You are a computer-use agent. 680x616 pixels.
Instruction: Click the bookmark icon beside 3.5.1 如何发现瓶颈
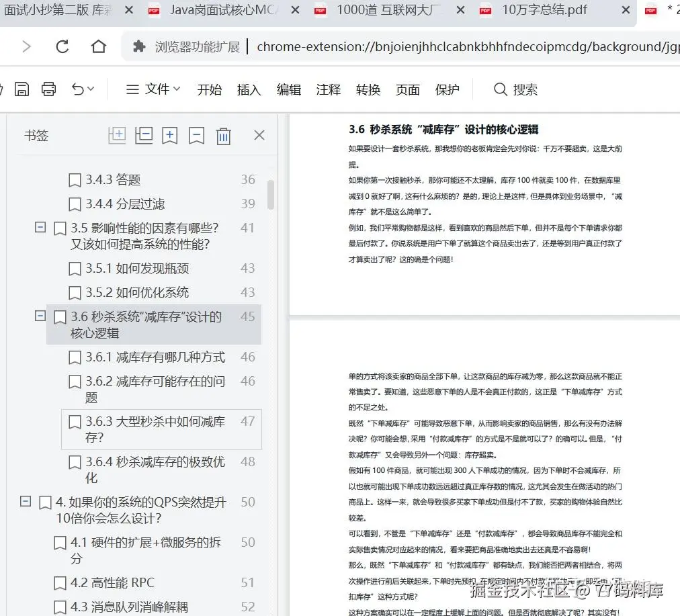(75, 269)
